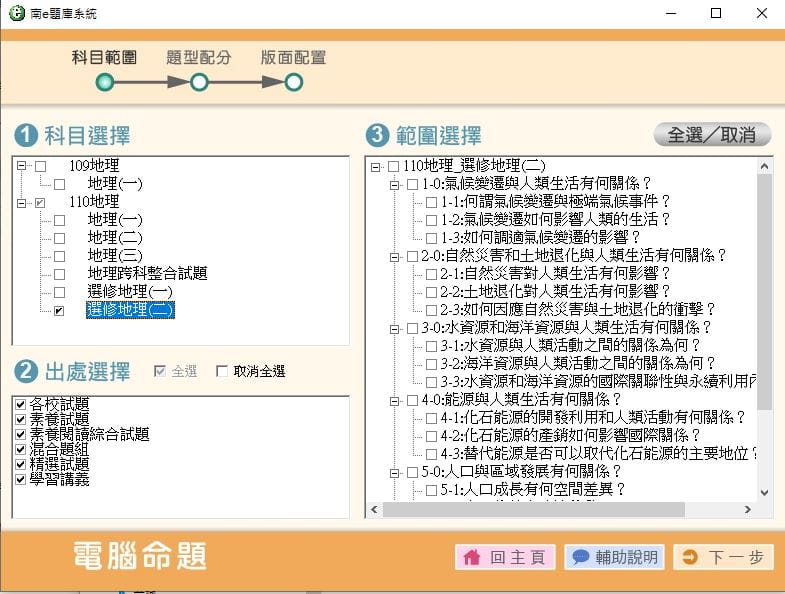Uncheck 學習講義 source

click(21, 479)
